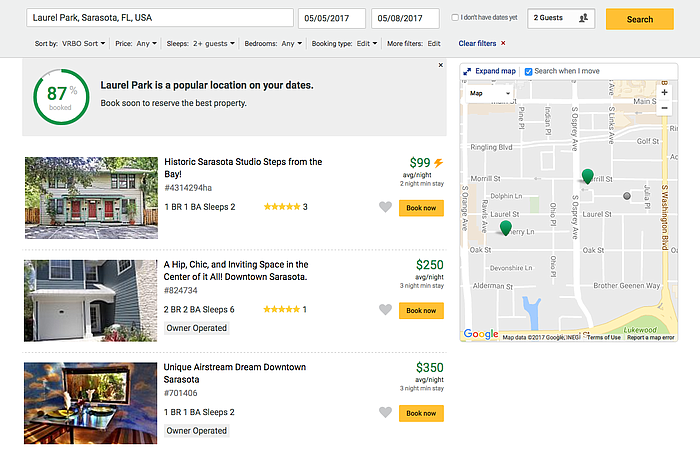The image size is (700, 460).
Task: Favorite the Unique Airstream Dream heart
Action: 385,412
